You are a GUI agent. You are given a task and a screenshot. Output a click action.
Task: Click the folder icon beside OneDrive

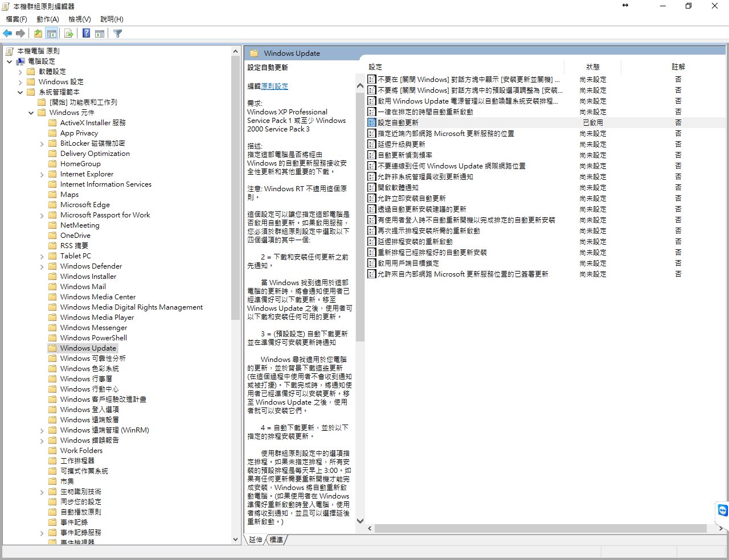coord(52,236)
